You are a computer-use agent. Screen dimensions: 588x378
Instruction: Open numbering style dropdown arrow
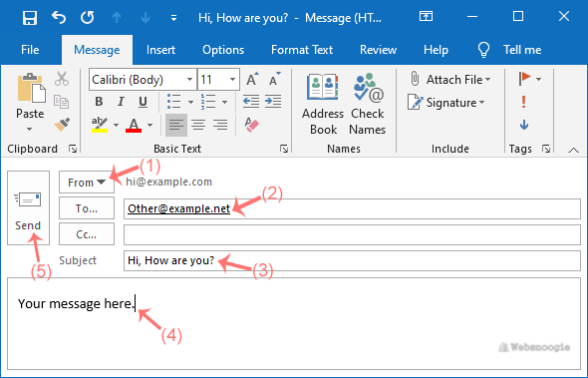pos(224,102)
